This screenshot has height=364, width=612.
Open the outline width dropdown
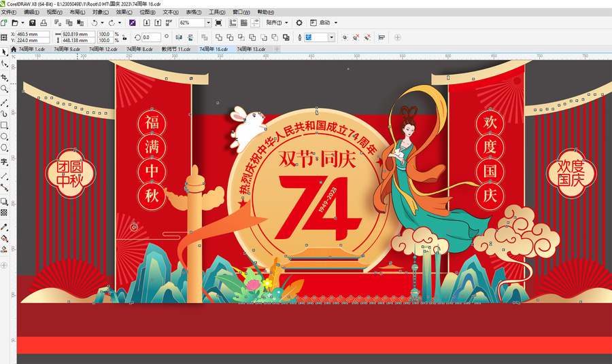(331, 37)
